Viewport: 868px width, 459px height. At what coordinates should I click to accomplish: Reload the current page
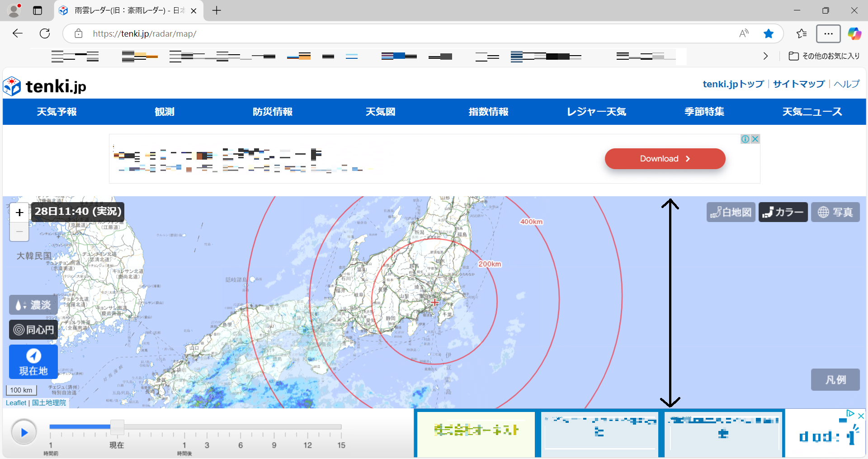coord(45,33)
